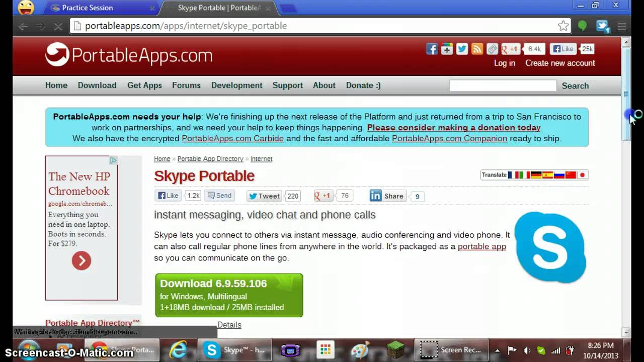
Task: Open the Development menu item
Action: click(x=237, y=85)
